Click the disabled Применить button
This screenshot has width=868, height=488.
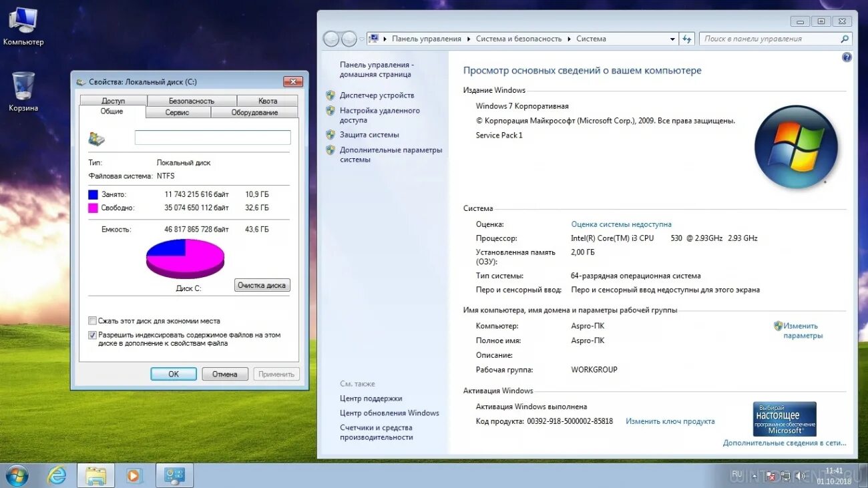[x=276, y=374]
